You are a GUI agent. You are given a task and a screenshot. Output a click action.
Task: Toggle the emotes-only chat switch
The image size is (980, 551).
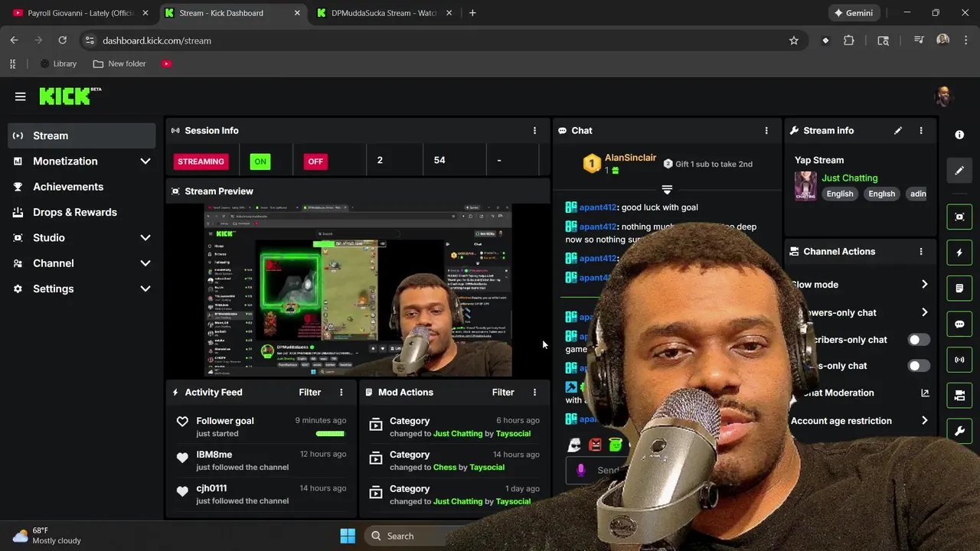(x=918, y=366)
